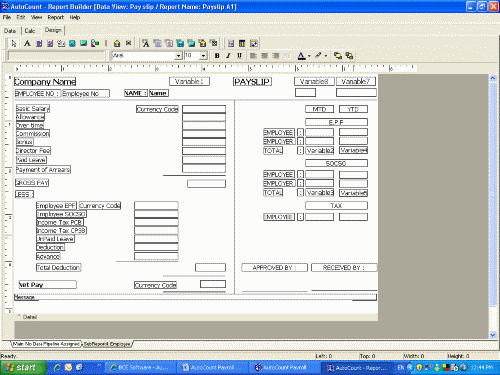Click the Send to Back icon
Screen dimensions: 500x375
tap(349, 56)
